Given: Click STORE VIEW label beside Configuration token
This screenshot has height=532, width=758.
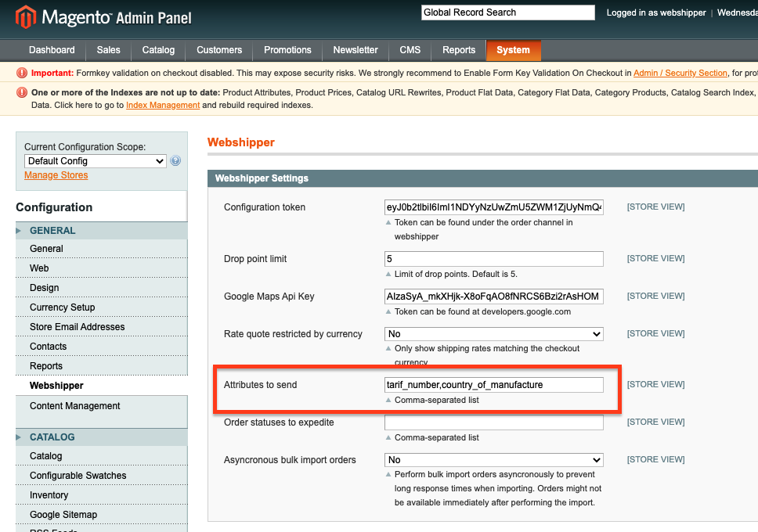Looking at the screenshot, I should point(655,207).
